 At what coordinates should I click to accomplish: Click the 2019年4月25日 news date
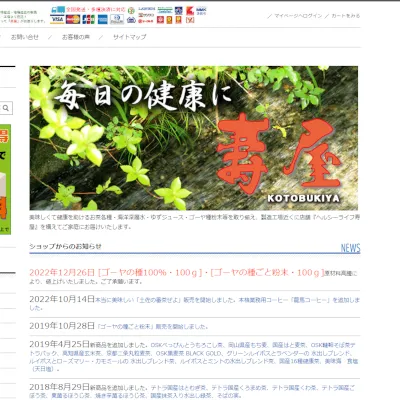(x=59, y=344)
